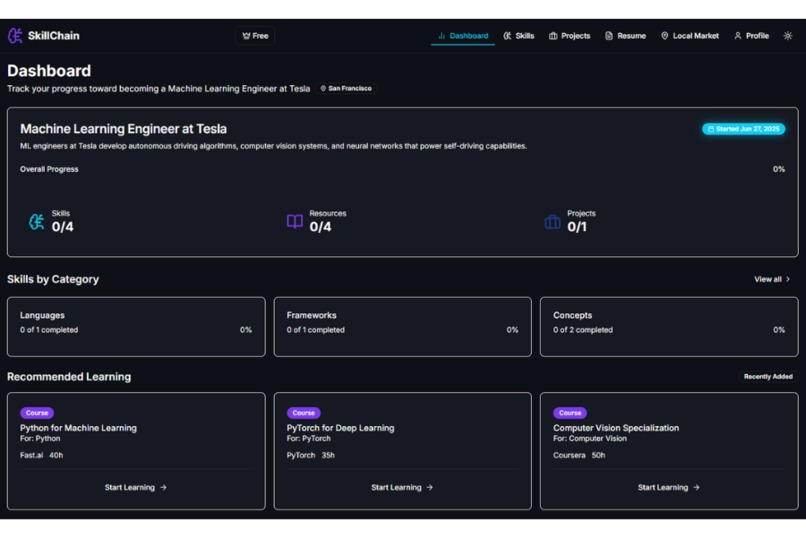Click the chevron next to View all

point(787,279)
